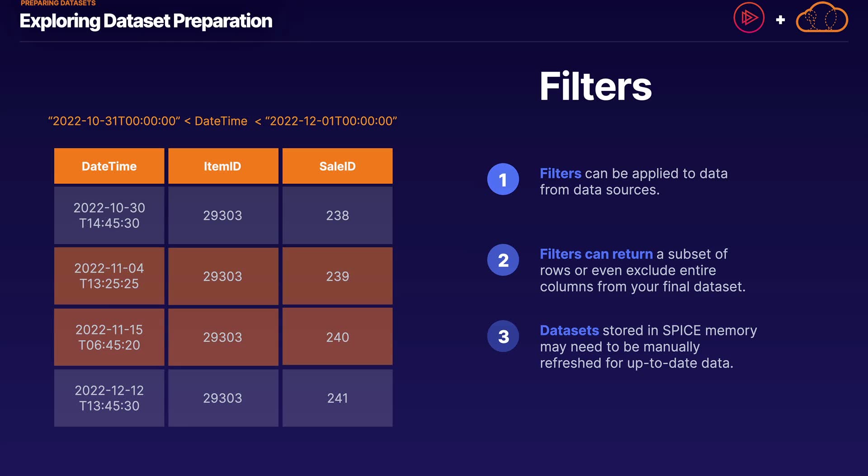This screenshot has height=476, width=868.
Task: Click the Pluralsight play logo icon
Action: [749, 18]
